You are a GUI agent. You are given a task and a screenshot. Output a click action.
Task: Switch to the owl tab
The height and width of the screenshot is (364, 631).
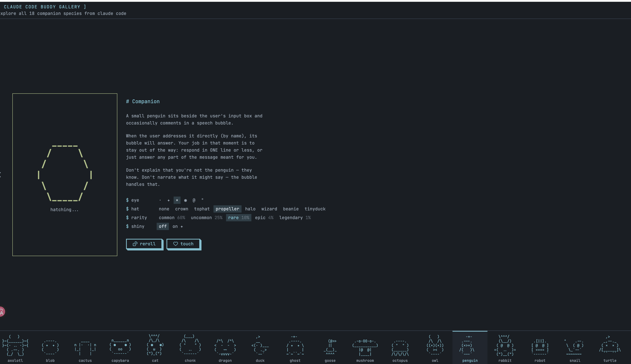[x=435, y=347]
